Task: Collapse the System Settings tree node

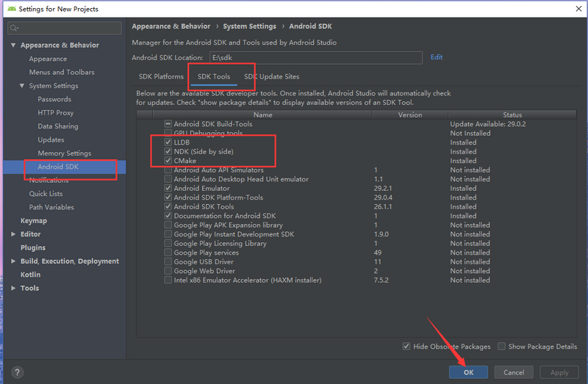Action: (22, 86)
